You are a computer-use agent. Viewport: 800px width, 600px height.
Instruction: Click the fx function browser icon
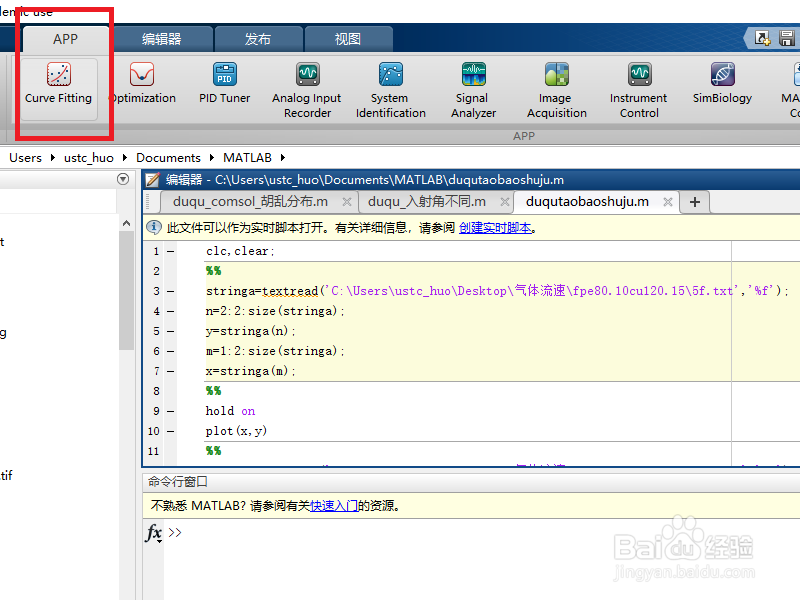point(154,533)
